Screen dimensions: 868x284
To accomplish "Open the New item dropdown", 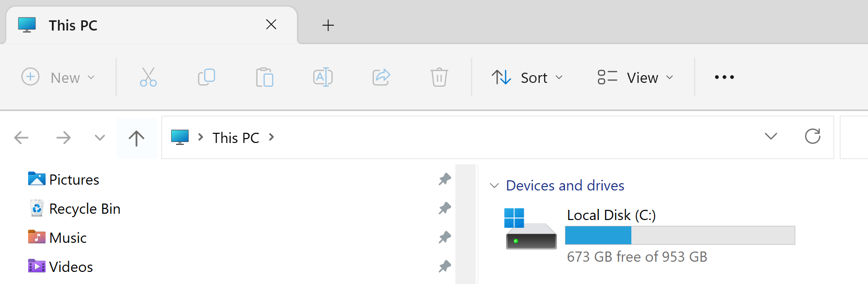I will point(59,77).
